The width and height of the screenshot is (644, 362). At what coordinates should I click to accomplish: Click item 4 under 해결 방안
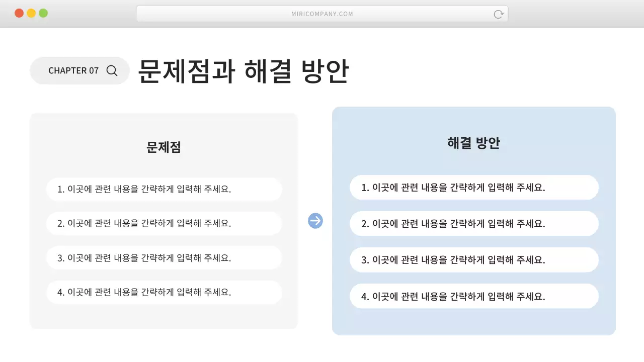click(x=473, y=296)
